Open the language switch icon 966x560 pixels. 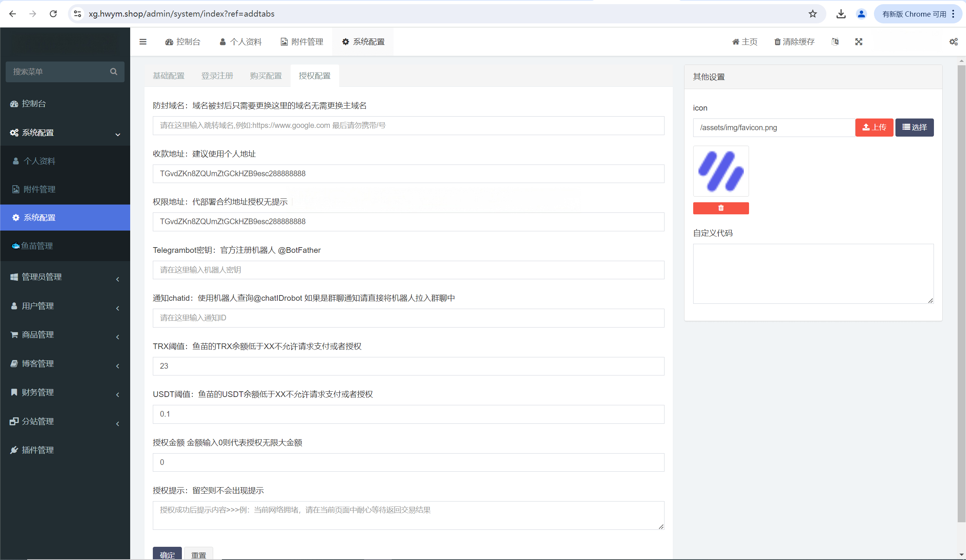pyautogui.click(x=835, y=42)
